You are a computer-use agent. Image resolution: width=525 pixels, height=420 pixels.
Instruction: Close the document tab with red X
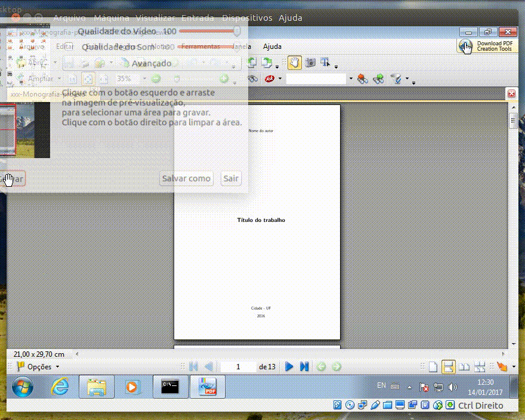coord(511,94)
